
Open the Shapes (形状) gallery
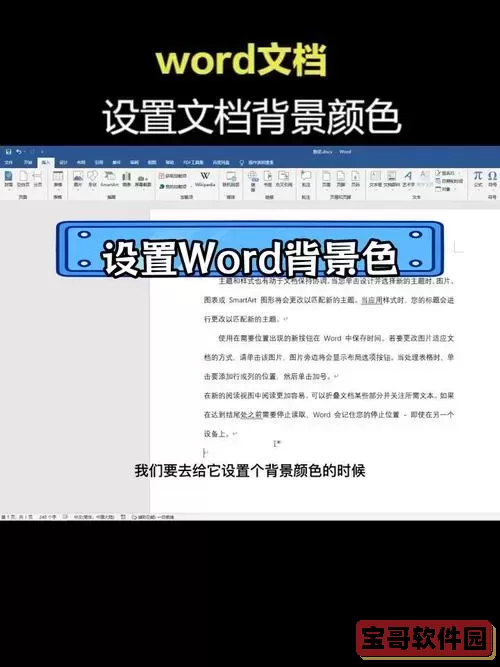(x=92, y=180)
